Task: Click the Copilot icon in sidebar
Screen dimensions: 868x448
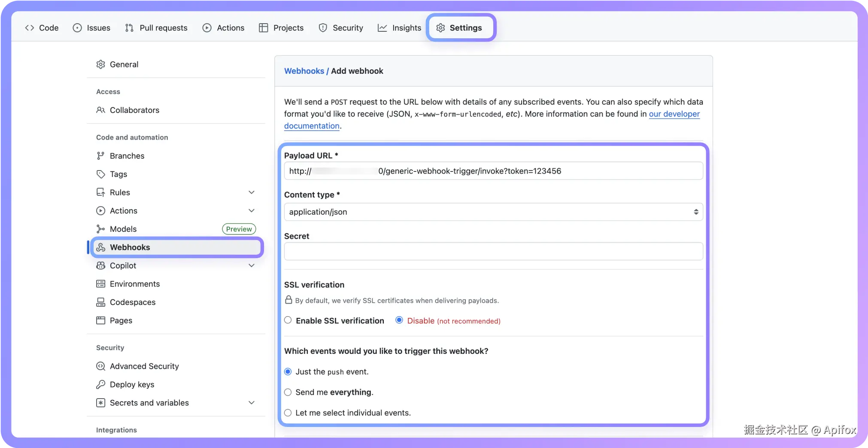Action: (x=101, y=265)
